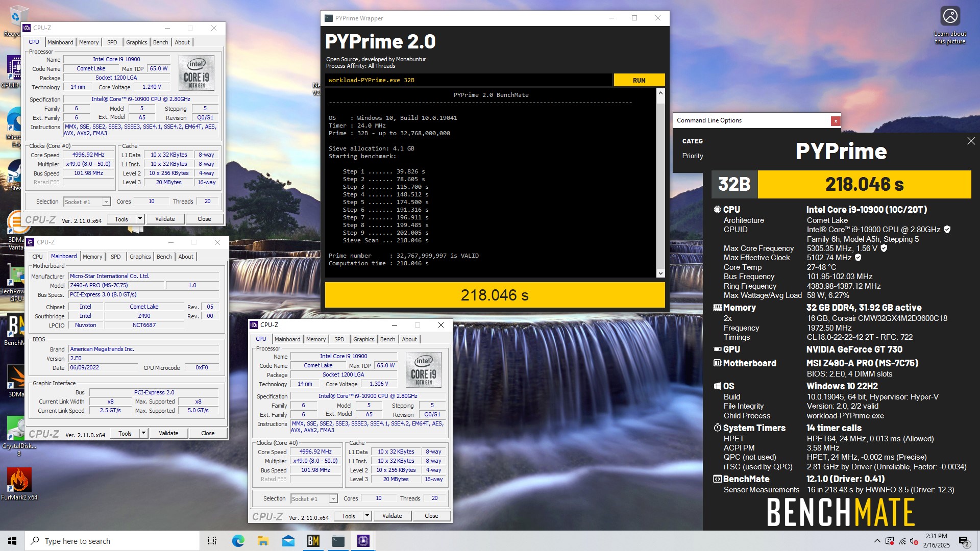The image size is (980, 551).
Task: Open notification center icon
Action: point(964,541)
